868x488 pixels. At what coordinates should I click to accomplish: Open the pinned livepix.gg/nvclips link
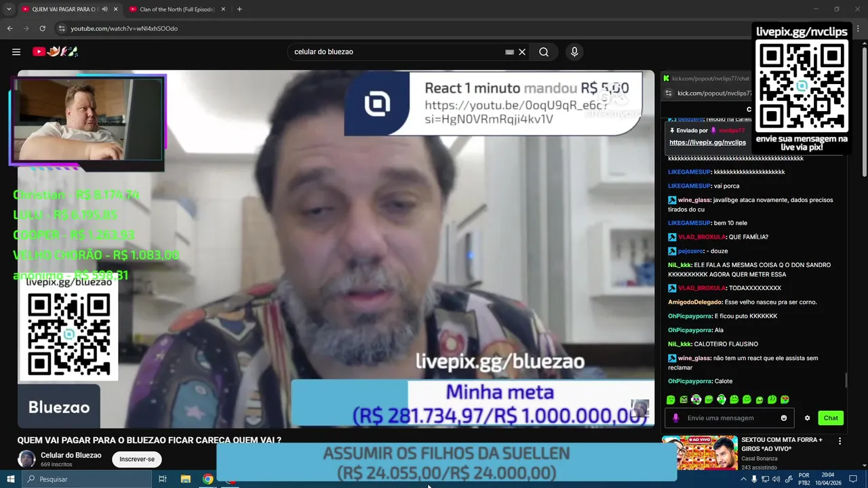point(707,142)
